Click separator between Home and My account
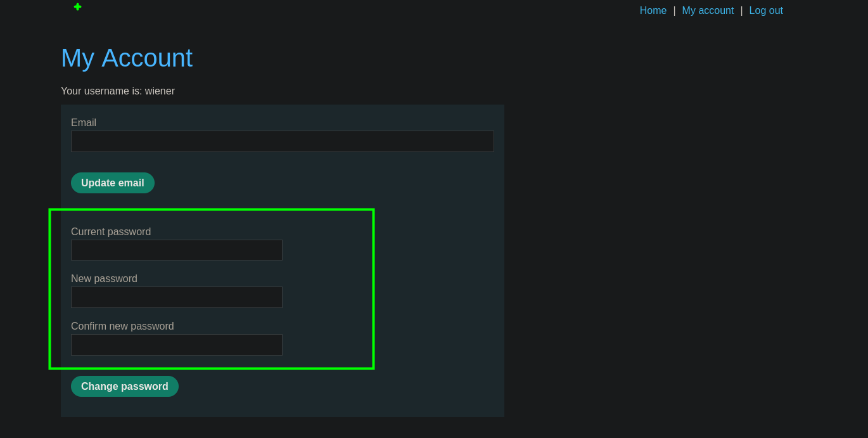This screenshot has width=868, height=438. 674,11
